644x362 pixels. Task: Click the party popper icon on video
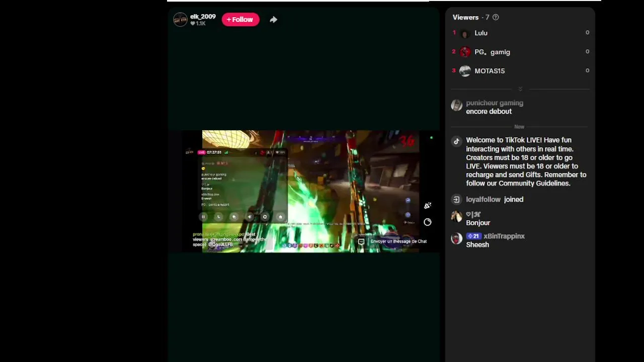tap(427, 205)
